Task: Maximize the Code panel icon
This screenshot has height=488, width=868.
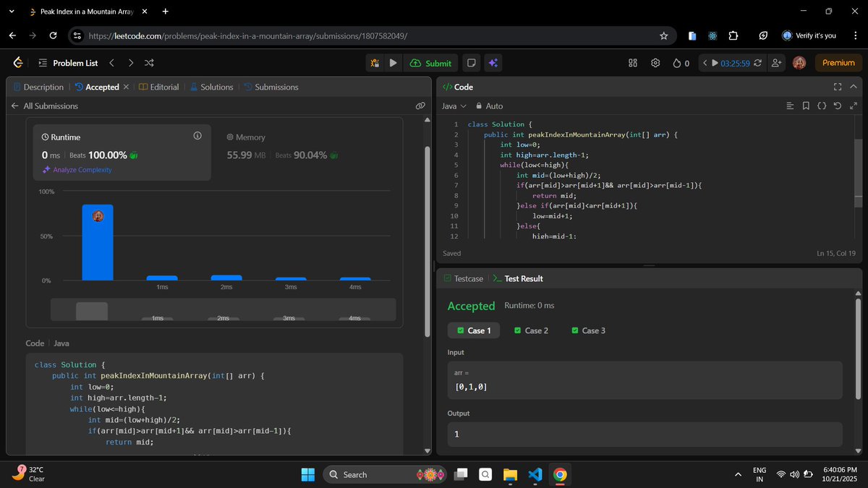Action: coord(838,87)
